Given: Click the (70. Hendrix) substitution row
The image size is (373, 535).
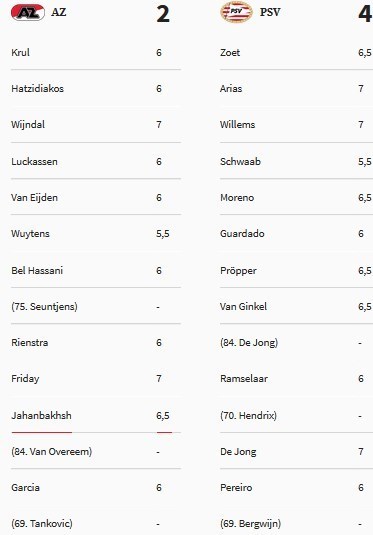Looking at the screenshot, I should pyautogui.click(x=296, y=416).
